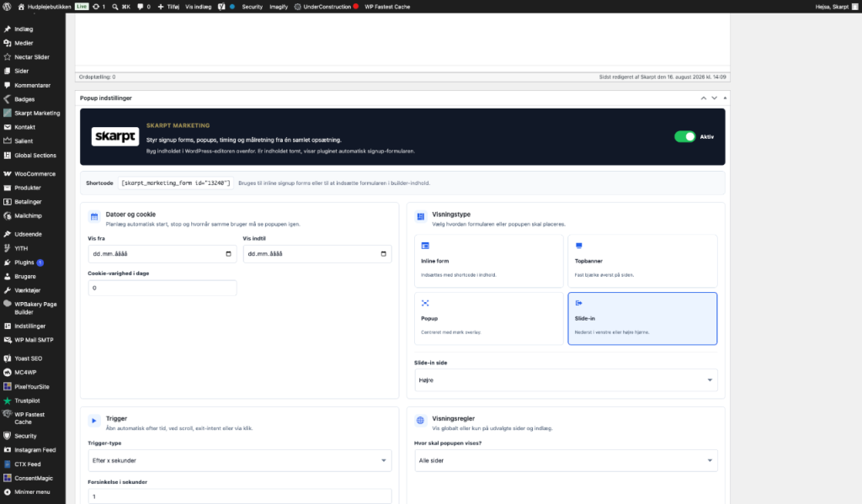
Task: Move Popup indstillinger panel up
Action: point(703,98)
